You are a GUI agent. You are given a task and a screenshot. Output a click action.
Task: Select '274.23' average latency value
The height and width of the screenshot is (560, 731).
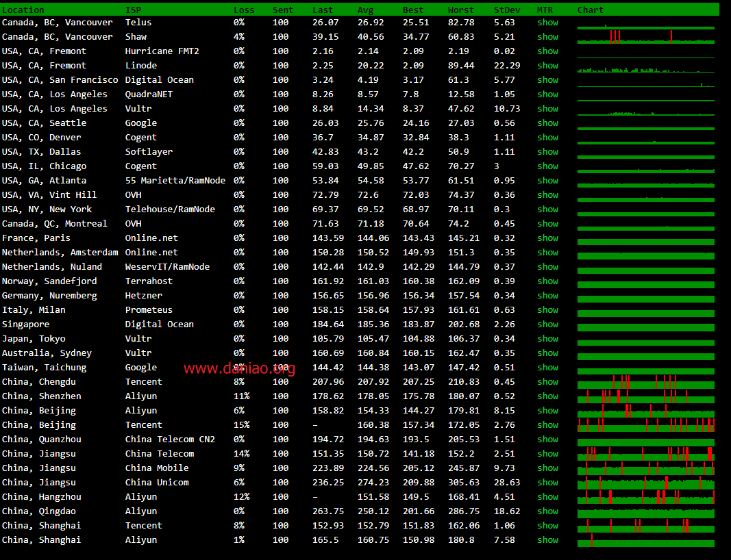[x=373, y=483]
